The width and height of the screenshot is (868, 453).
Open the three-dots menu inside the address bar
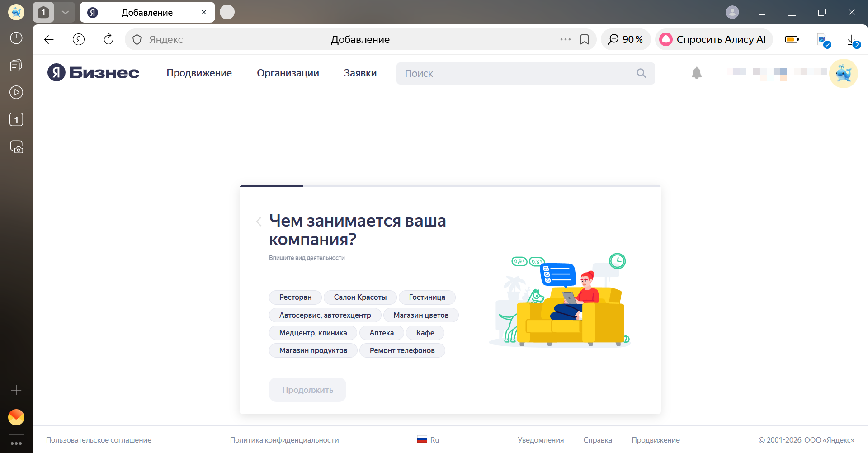pos(565,39)
